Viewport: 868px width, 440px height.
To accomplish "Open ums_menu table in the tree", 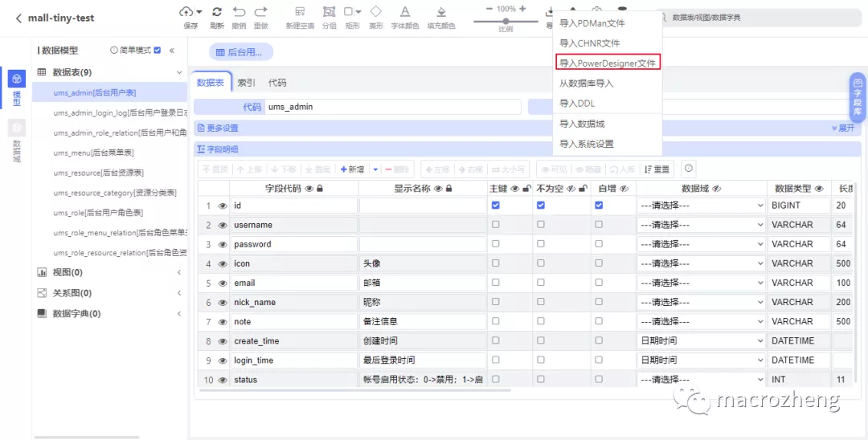I will point(93,153).
